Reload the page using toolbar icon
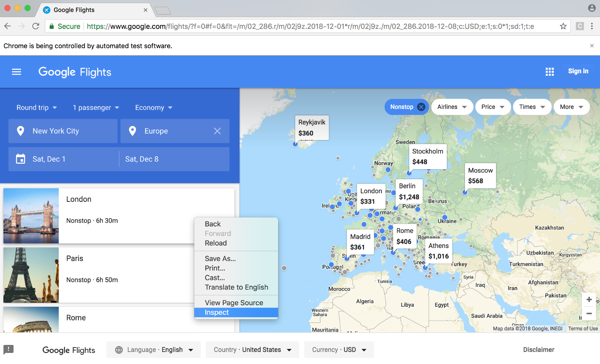Viewport: 600px width, 364px height. (36, 26)
